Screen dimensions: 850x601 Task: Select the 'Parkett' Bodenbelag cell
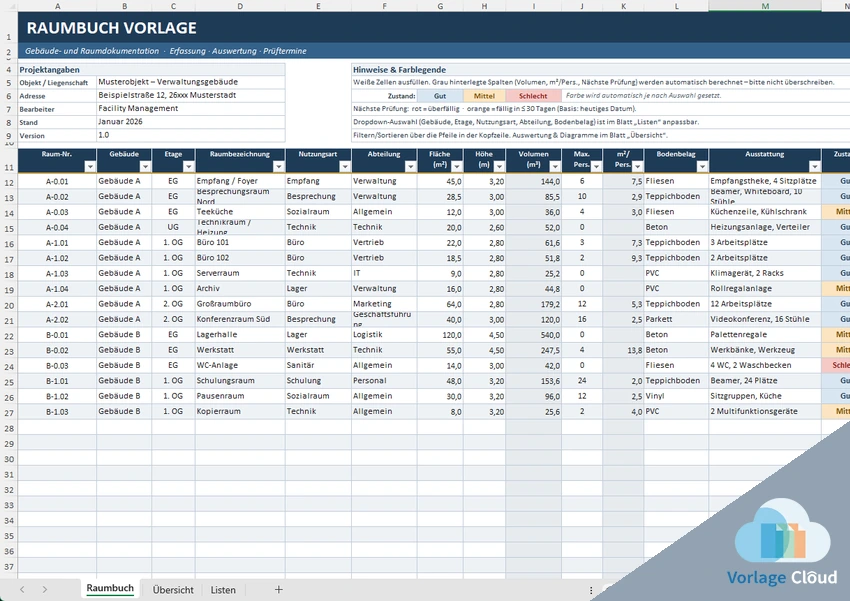676,319
